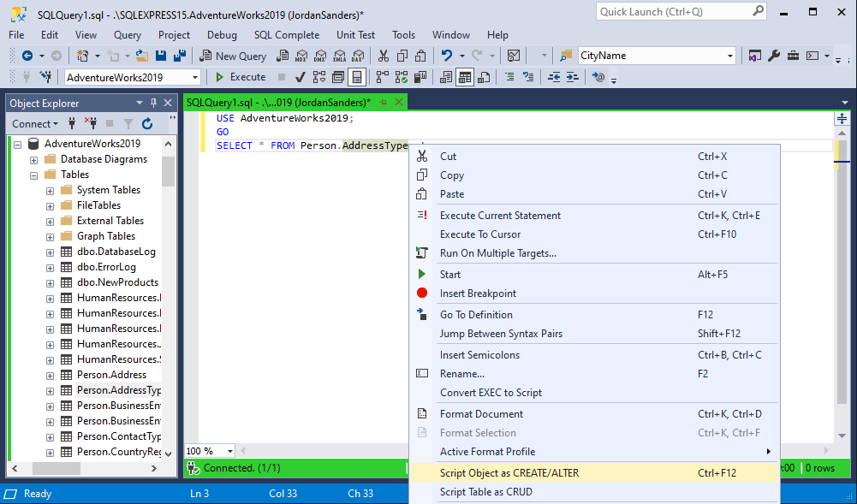
Task: Click the Parse checkmark icon
Action: coord(300,77)
